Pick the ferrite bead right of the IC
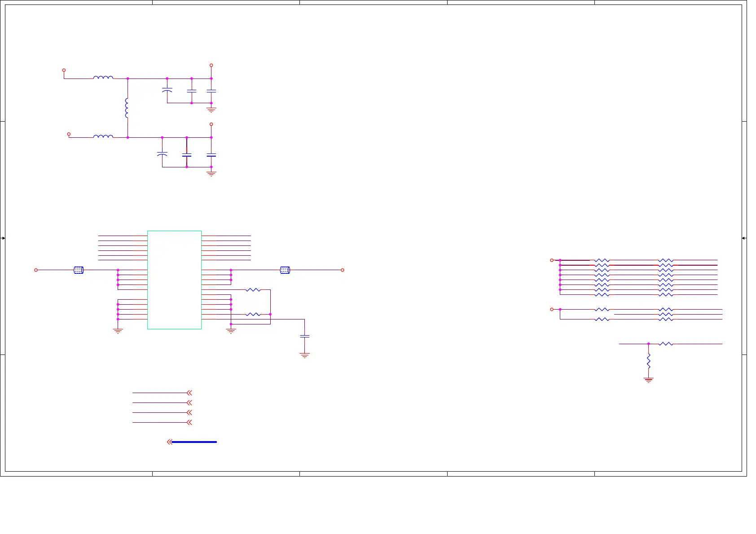Viewport: 756px width, 534px height. pyautogui.click(x=285, y=270)
